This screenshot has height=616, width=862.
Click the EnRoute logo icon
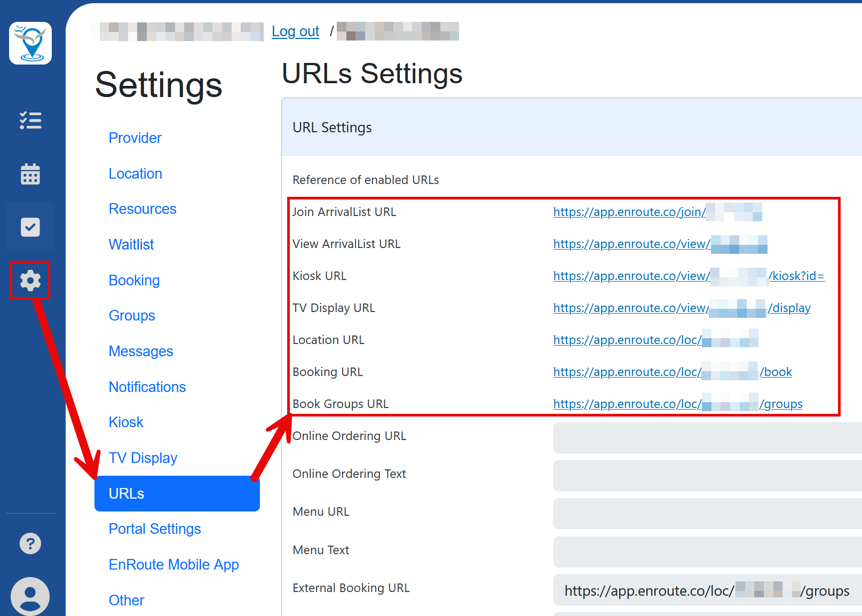(x=30, y=43)
